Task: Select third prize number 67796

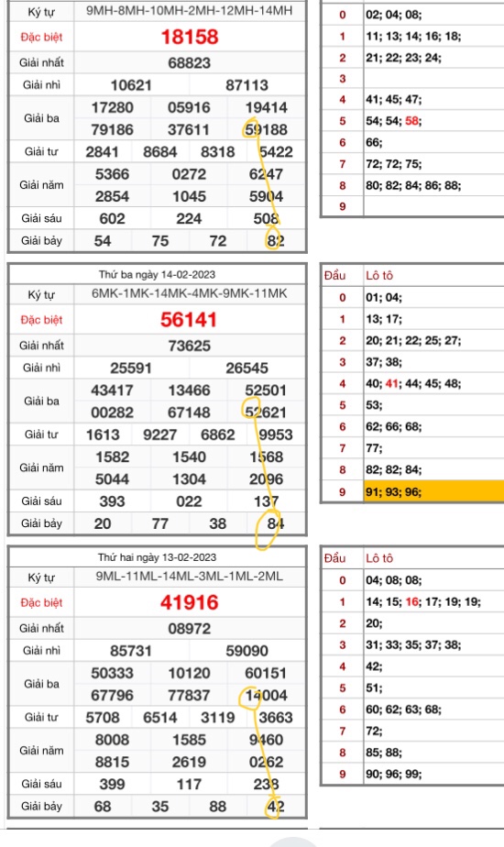Action: (113, 695)
